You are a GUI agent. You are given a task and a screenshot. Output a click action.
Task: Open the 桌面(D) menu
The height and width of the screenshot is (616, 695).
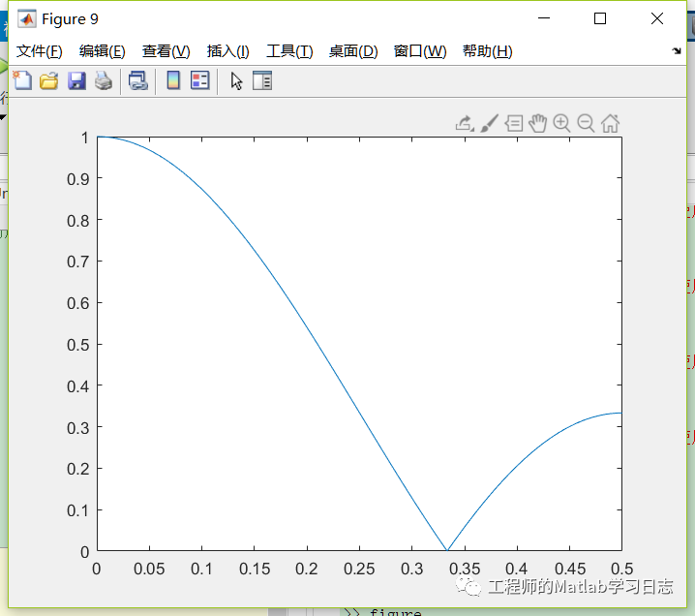pyautogui.click(x=353, y=51)
